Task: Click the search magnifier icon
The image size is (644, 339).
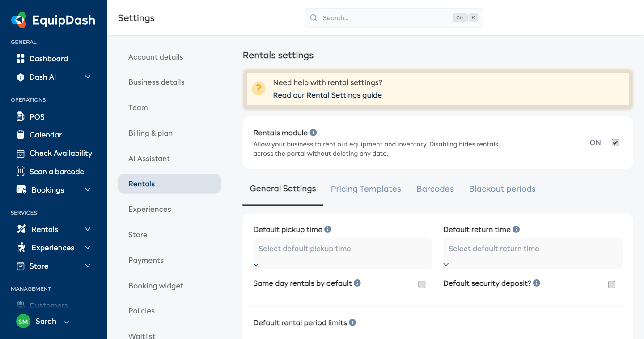Action: tap(314, 18)
